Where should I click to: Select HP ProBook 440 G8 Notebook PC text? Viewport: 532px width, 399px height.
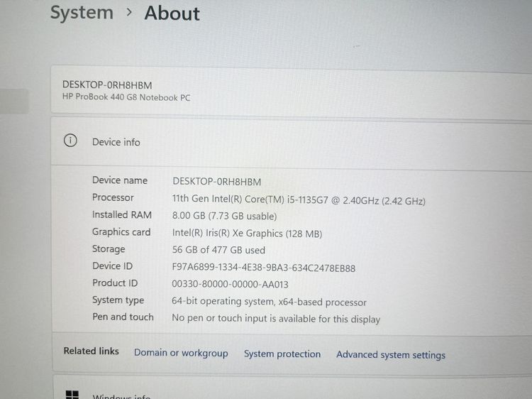126,97
